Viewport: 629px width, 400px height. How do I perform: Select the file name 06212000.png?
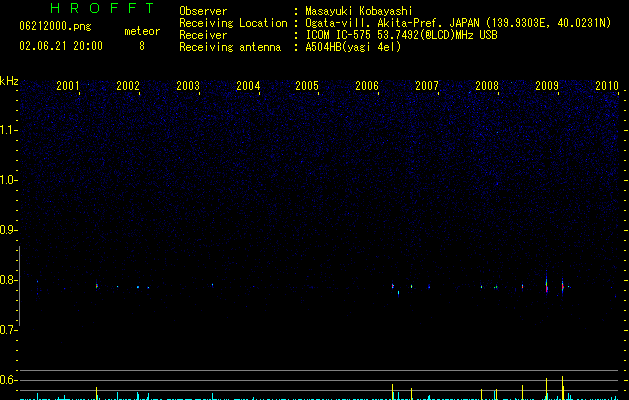[55, 26]
